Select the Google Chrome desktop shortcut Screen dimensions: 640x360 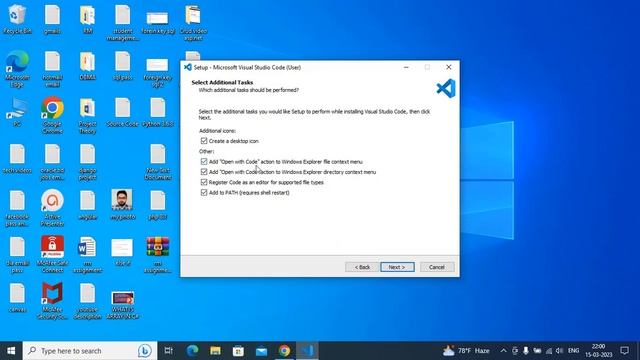(52, 115)
